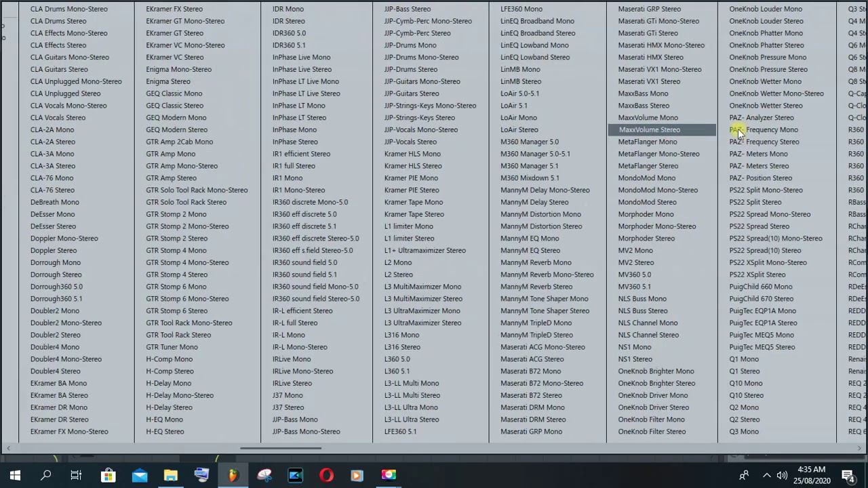
Task: Open taskbar Search
Action: coord(46,475)
